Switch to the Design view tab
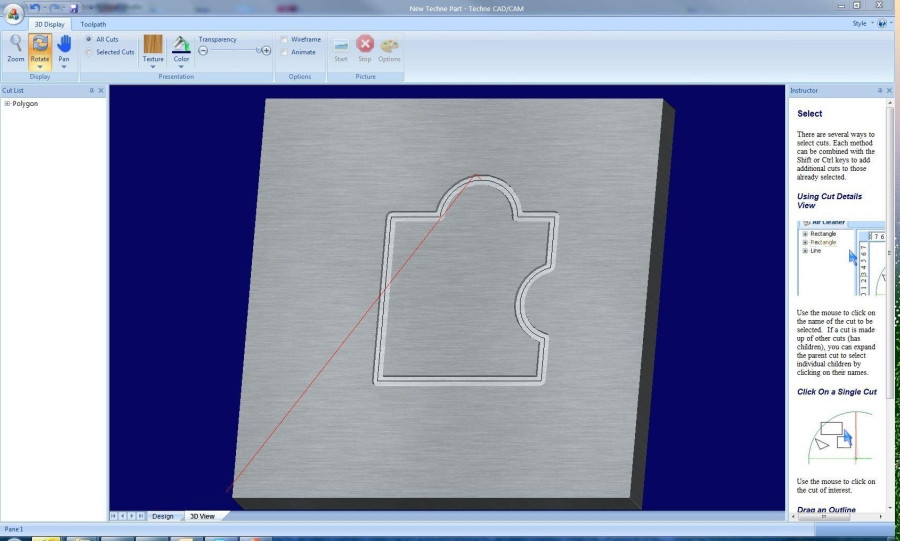900x541 pixels. (x=163, y=516)
